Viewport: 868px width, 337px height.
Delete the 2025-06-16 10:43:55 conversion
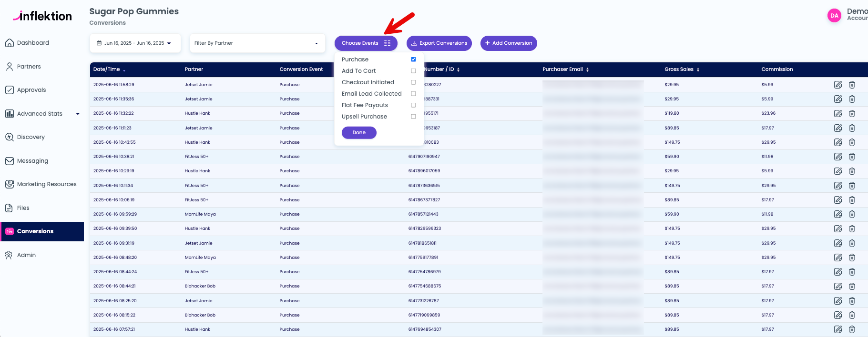(852, 142)
